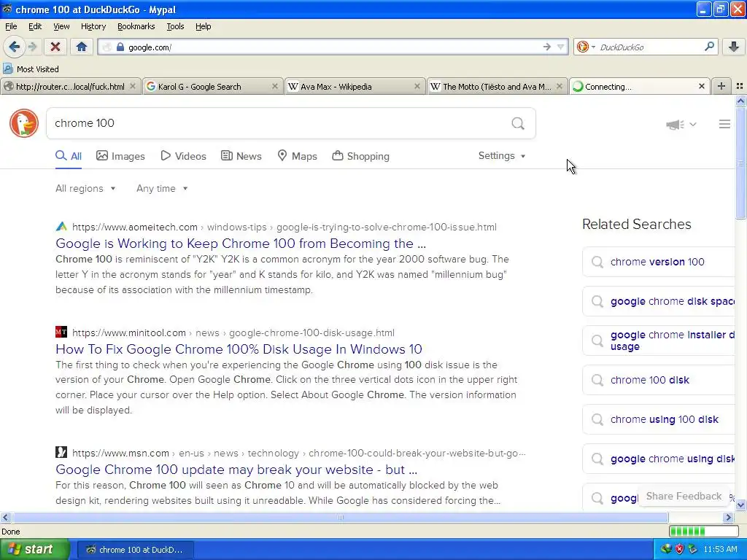The width and height of the screenshot is (747, 560).
Task: Click the Forward arrow button
Action: tap(32, 47)
